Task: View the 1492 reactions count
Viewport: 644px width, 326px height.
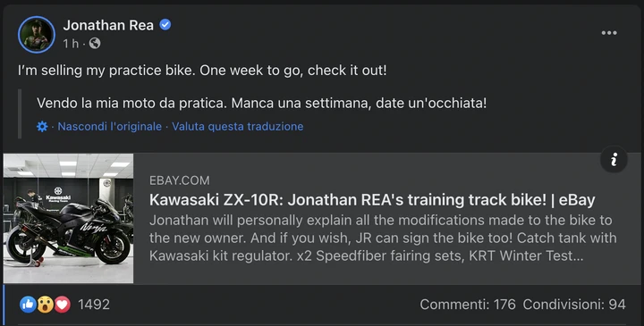Action: tap(94, 305)
